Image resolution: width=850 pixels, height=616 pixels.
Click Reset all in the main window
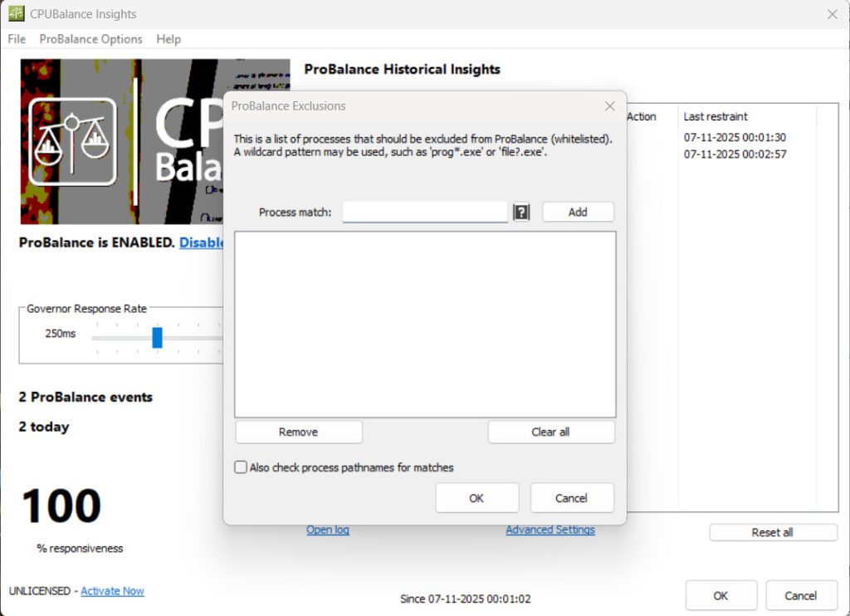pyautogui.click(x=773, y=532)
